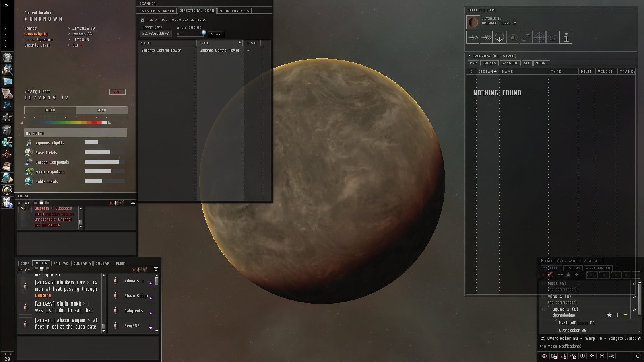644x362 pixels.
Task: Click the Aqueous Liquids resource icon
Action: point(29,143)
